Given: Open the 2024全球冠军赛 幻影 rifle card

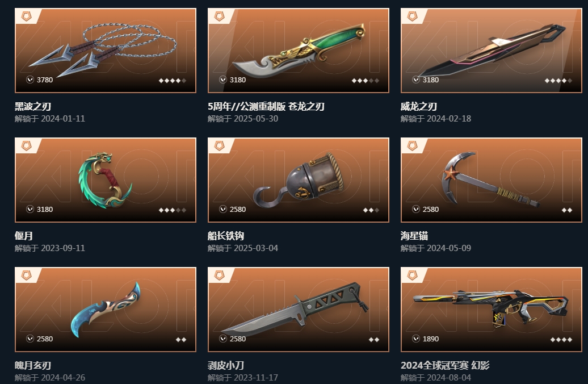Looking at the screenshot, I should 492,310.
